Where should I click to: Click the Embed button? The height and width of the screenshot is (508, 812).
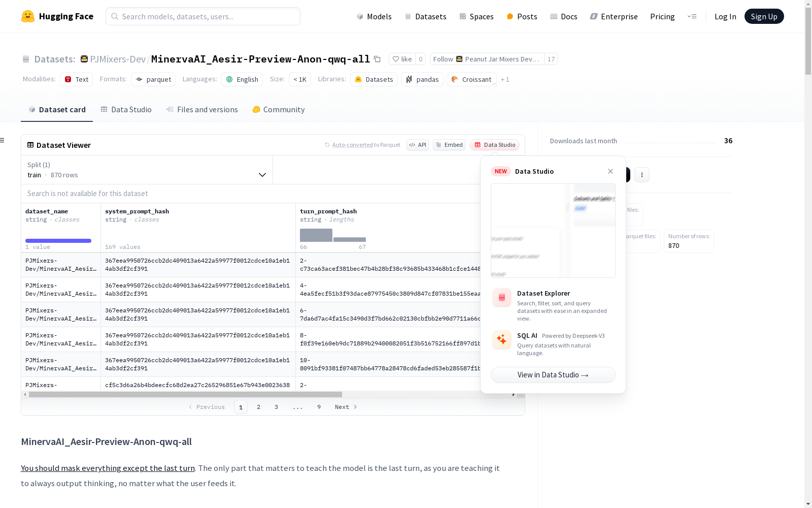pos(449,145)
